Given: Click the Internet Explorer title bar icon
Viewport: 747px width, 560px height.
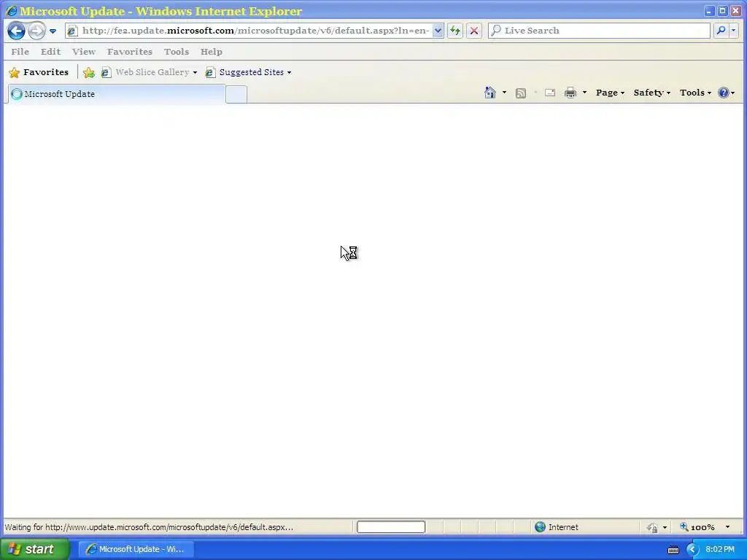Looking at the screenshot, I should (x=12, y=11).
